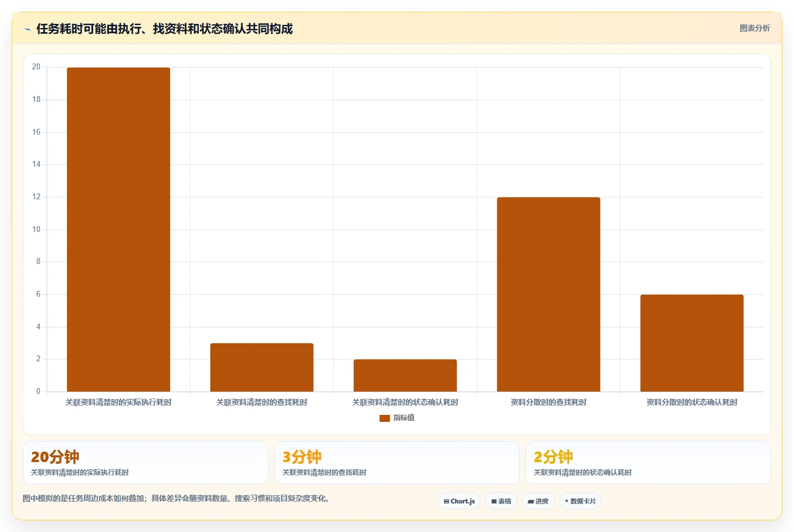This screenshot has width=794, height=532.
Task: Click the y-axis value 6
Action: click(38, 294)
